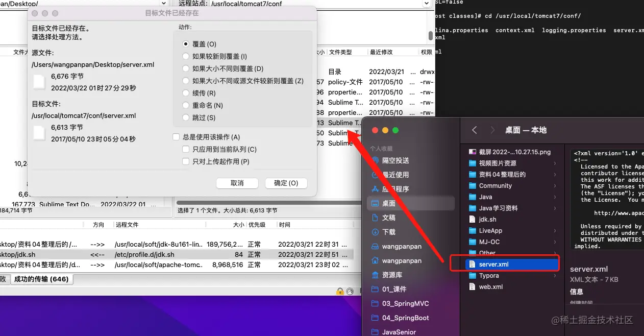
Task: Click the lock encryption icon in FileZilla status bar
Action: point(340,291)
